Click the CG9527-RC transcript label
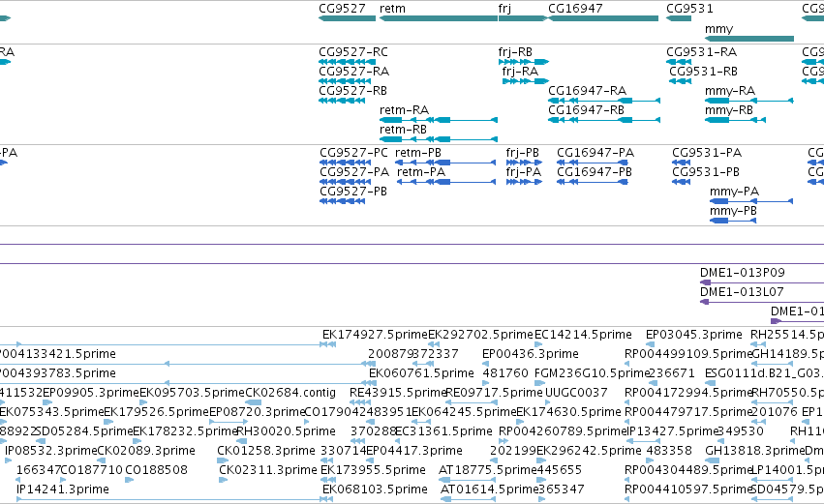This screenshot has width=824, height=504. (353, 52)
